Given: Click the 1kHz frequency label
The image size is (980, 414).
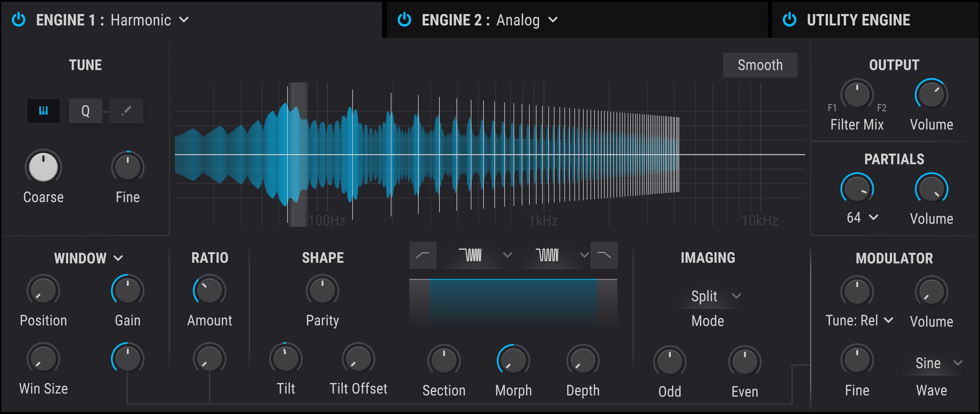Looking at the screenshot, I should (543, 221).
